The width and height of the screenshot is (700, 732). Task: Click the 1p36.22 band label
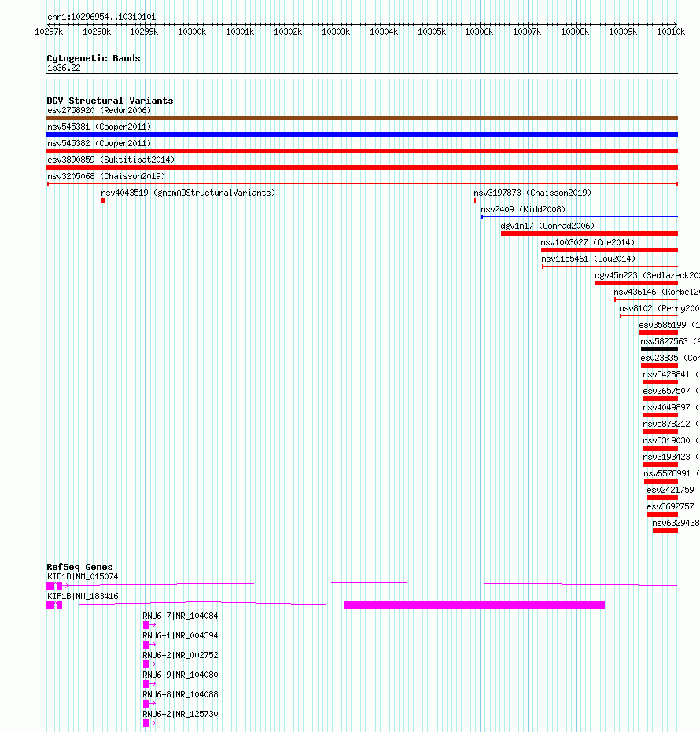pyautogui.click(x=64, y=68)
